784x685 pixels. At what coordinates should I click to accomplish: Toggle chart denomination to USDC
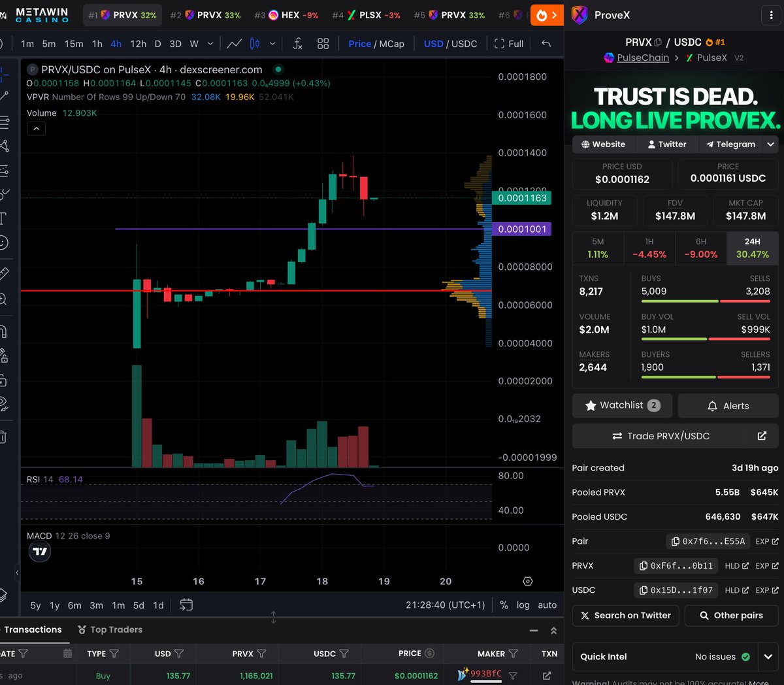[464, 44]
